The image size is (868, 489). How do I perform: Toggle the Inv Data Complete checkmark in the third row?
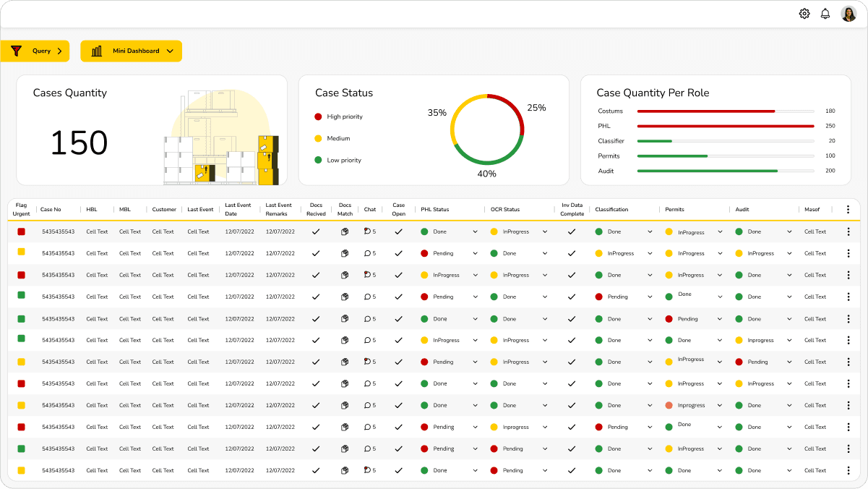[x=572, y=275]
